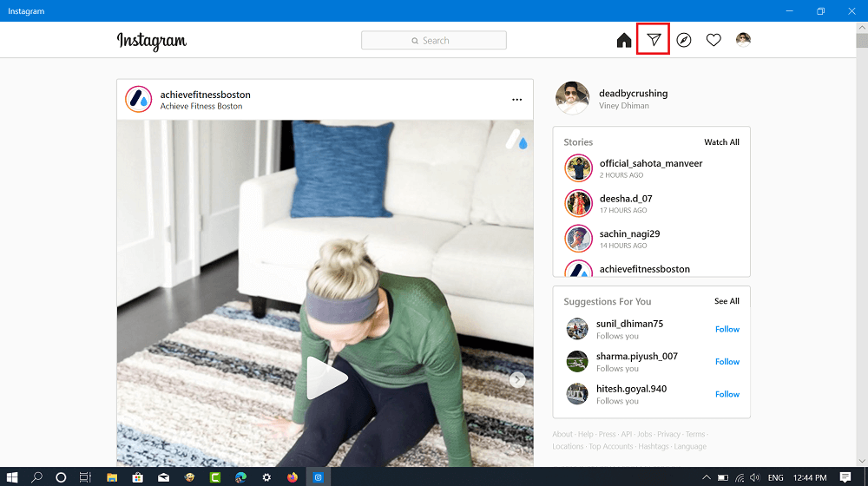
Task: Open taskbar search magnifier
Action: (x=36, y=477)
